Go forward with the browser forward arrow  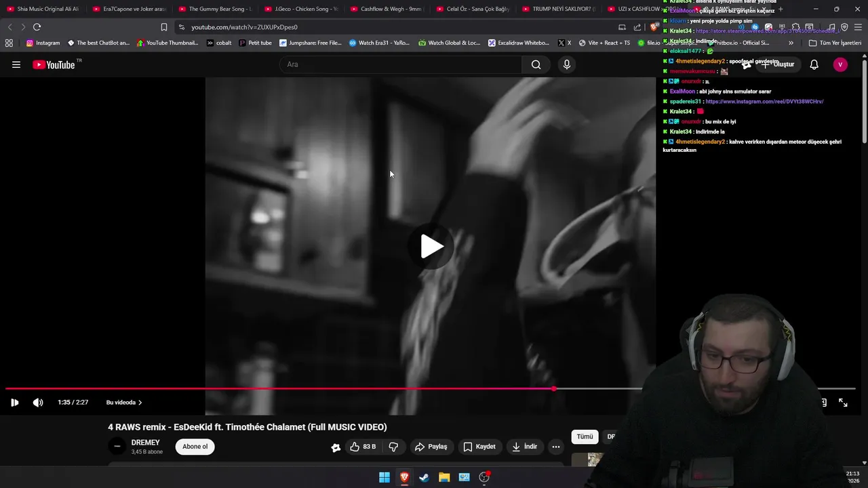tap(22, 27)
